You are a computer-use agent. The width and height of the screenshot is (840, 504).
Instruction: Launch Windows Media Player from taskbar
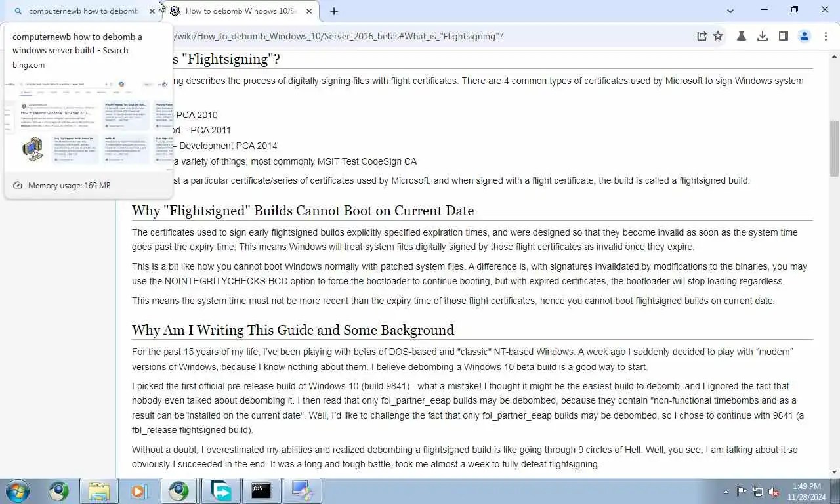(138, 491)
